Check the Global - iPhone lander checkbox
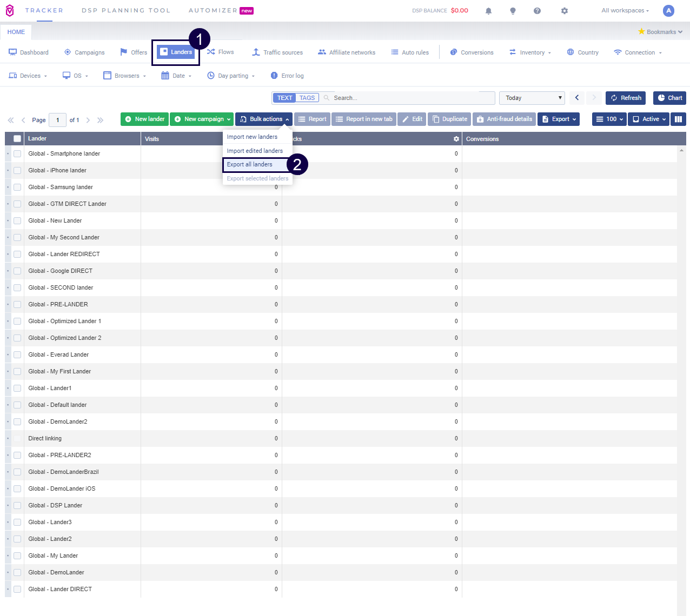The height and width of the screenshot is (616, 690). click(17, 170)
